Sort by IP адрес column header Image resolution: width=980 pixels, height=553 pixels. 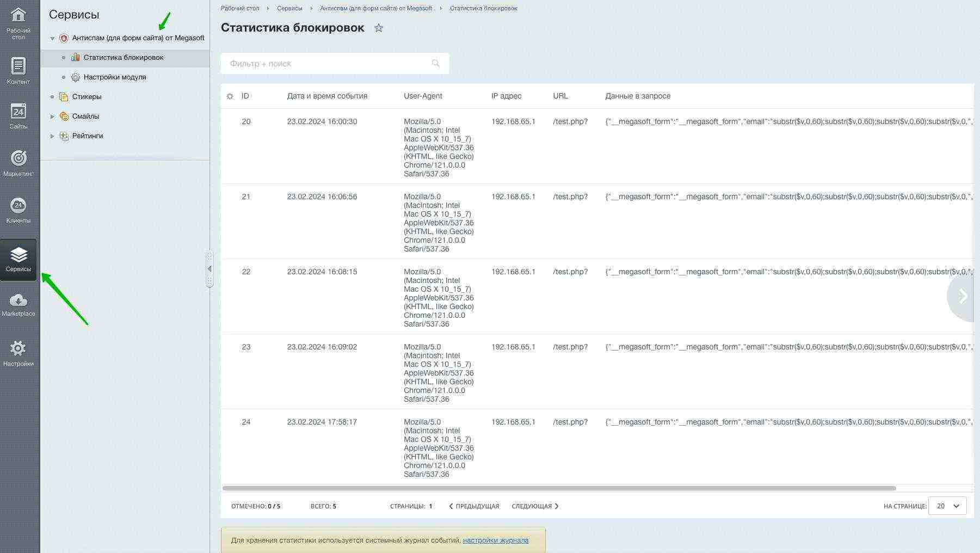pyautogui.click(x=506, y=96)
